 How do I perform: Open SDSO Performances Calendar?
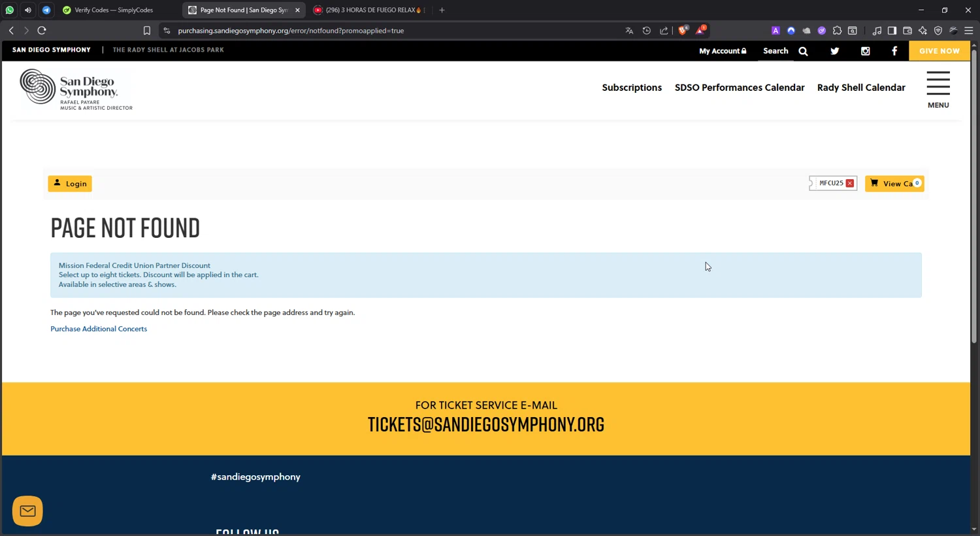740,88
